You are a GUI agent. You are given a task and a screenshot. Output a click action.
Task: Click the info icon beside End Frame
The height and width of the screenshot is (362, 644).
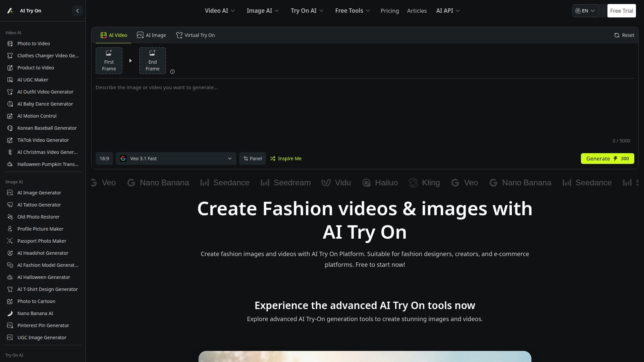172,72
